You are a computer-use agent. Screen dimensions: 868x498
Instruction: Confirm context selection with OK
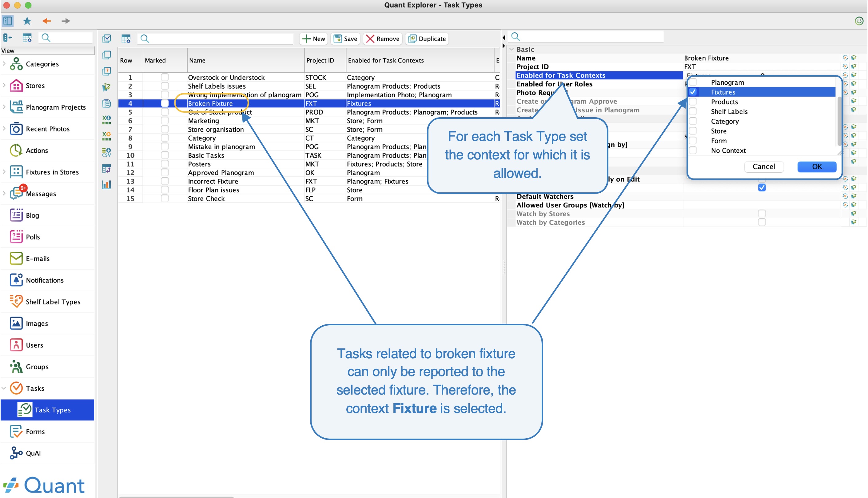[x=817, y=167]
